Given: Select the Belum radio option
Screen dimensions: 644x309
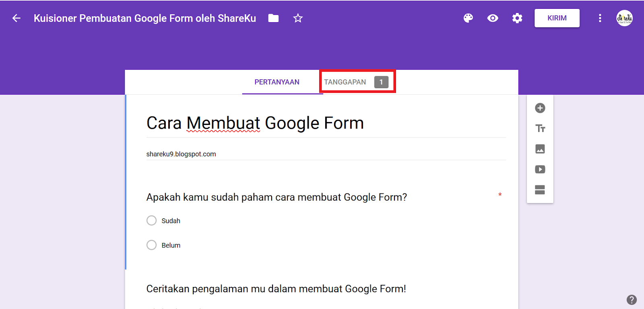Looking at the screenshot, I should click(151, 245).
